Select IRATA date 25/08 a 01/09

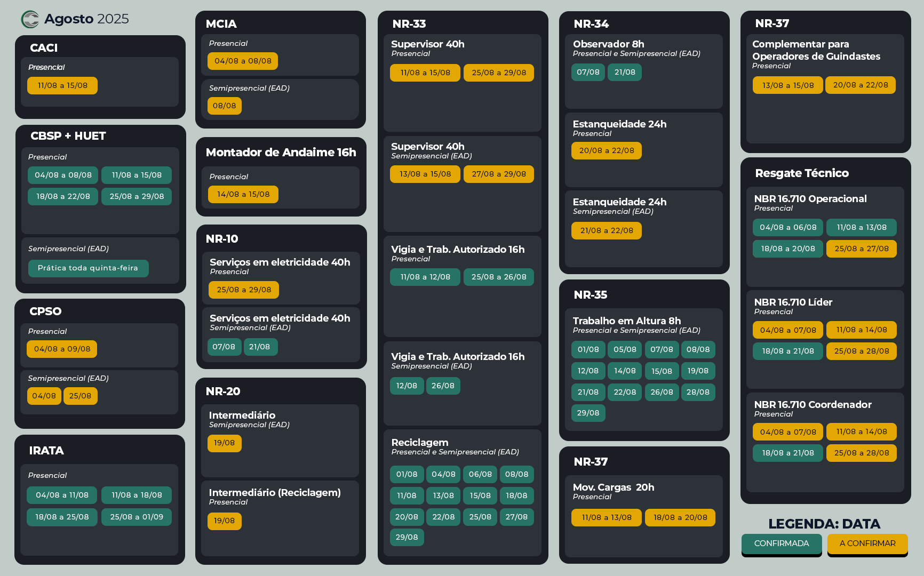point(137,517)
